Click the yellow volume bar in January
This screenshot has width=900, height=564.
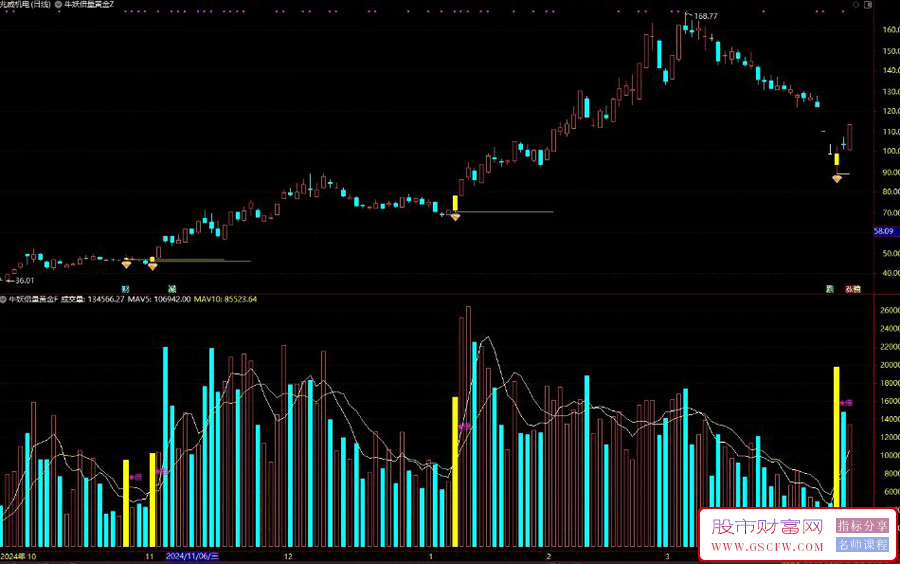click(455, 472)
